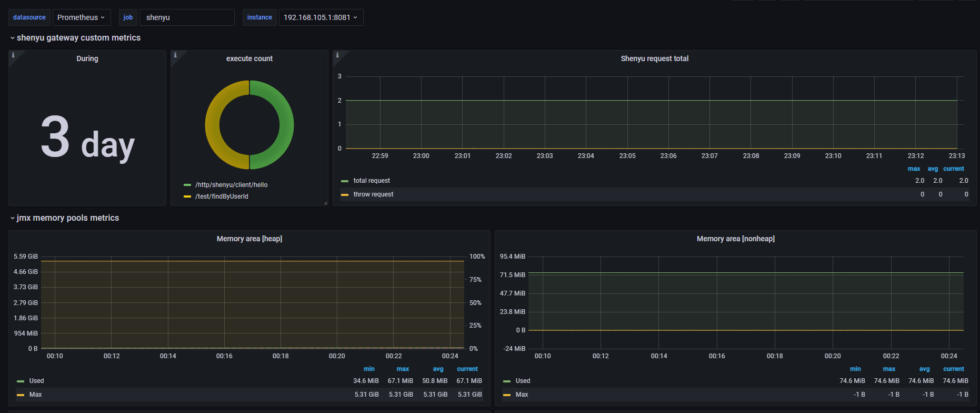The height and width of the screenshot is (413, 980).
Task: Click green series icon for total request
Action: tap(345, 181)
